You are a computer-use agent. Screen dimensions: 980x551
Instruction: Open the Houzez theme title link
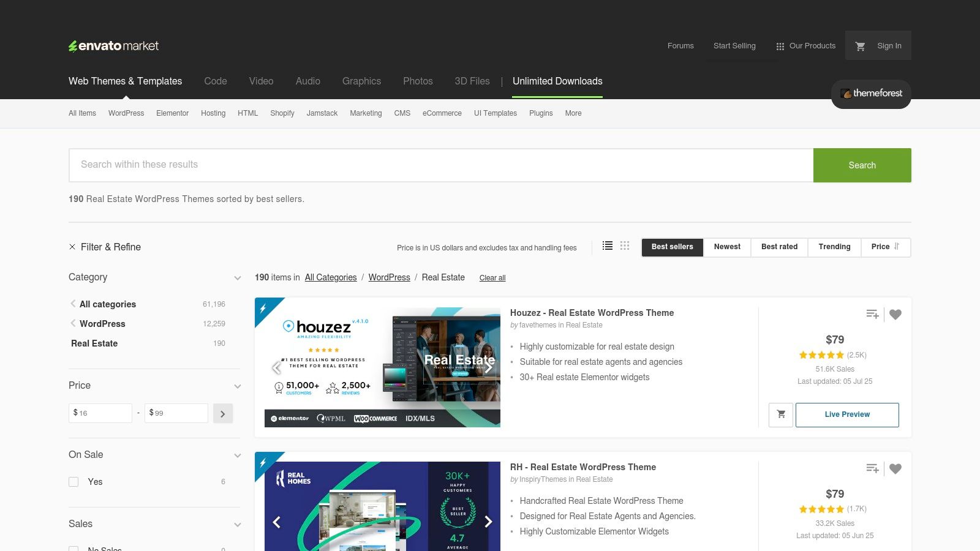[592, 313]
